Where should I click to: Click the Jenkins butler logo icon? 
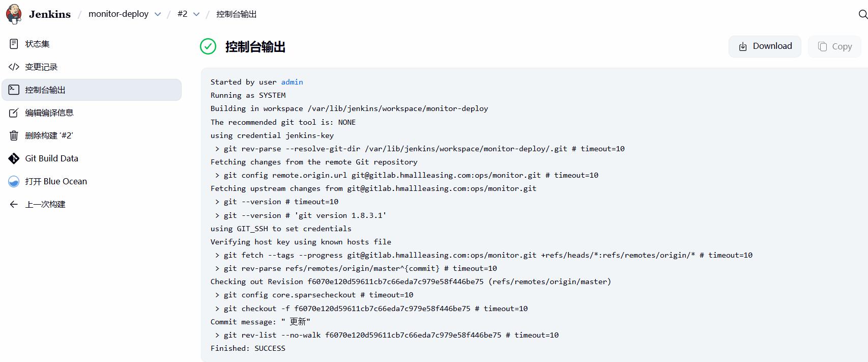(14, 14)
